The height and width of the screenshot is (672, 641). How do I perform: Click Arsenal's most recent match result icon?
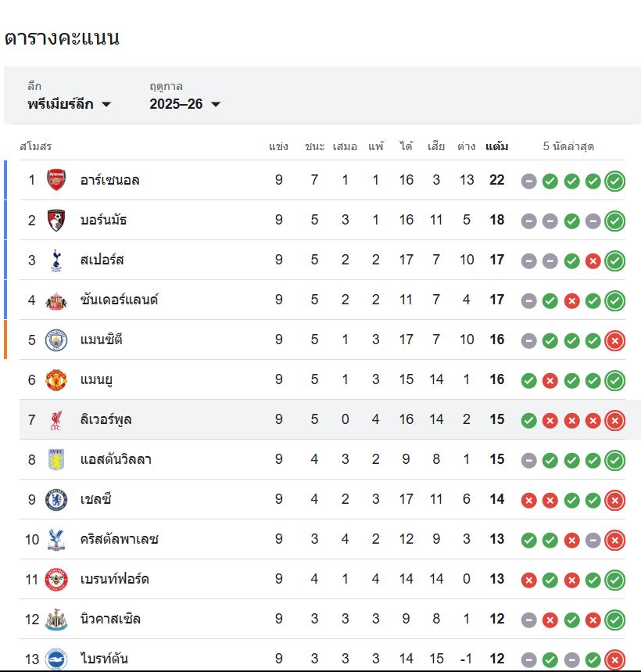(x=615, y=181)
